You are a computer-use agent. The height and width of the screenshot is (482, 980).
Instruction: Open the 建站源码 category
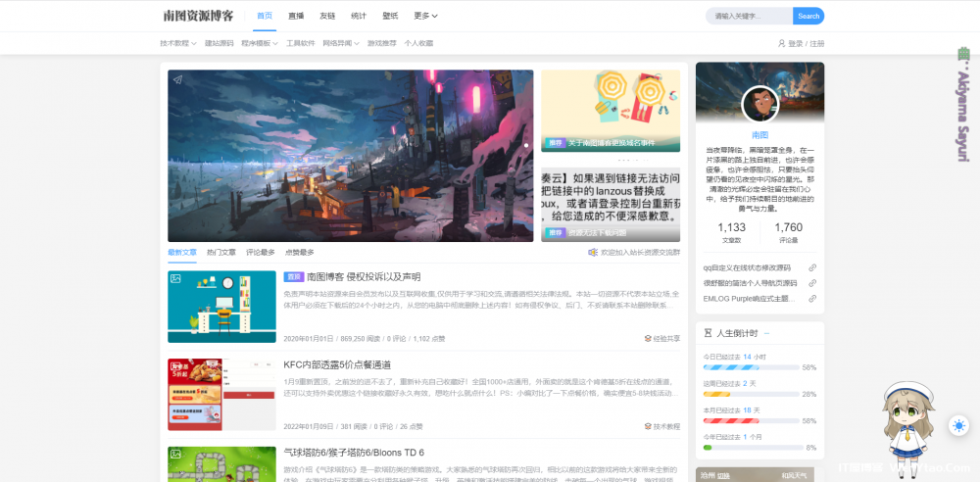click(219, 43)
